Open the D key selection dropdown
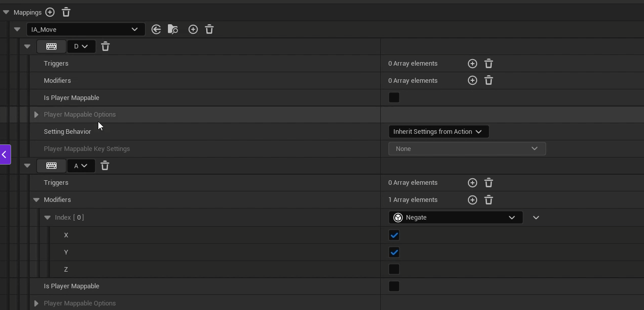This screenshot has height=310, width=644. pyautogui.click(x=81, y=46)
